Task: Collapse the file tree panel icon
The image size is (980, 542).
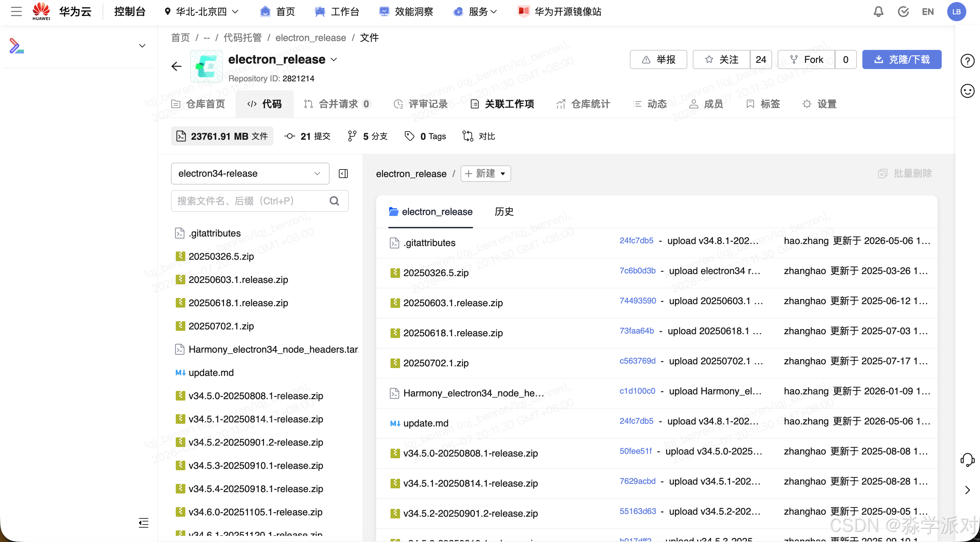Action: point(343,174)
